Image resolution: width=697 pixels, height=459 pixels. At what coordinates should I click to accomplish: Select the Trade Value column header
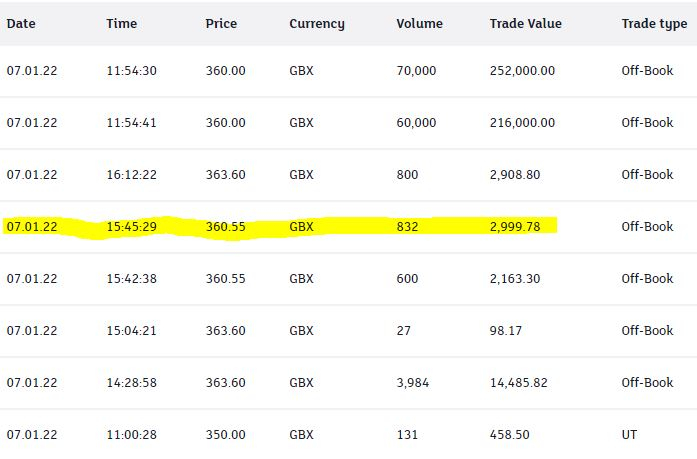coord(526,23)
